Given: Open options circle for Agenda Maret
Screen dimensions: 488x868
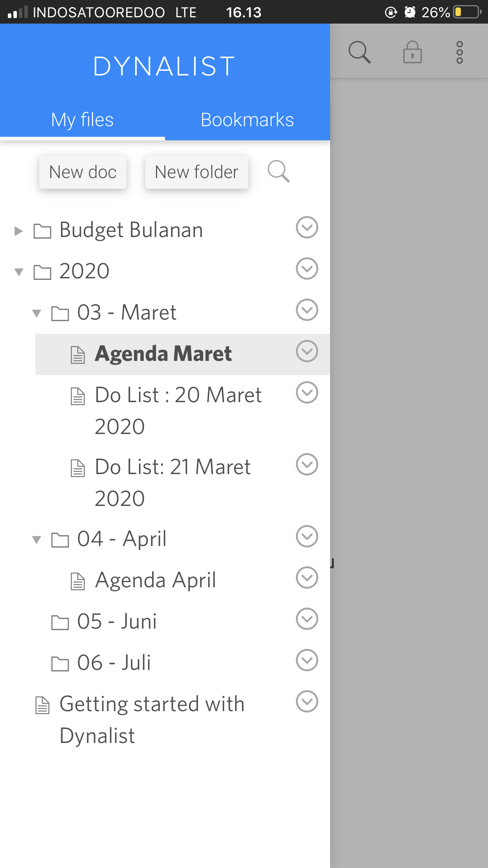Looking at the screenshot, I should click(x=306, y=351).
